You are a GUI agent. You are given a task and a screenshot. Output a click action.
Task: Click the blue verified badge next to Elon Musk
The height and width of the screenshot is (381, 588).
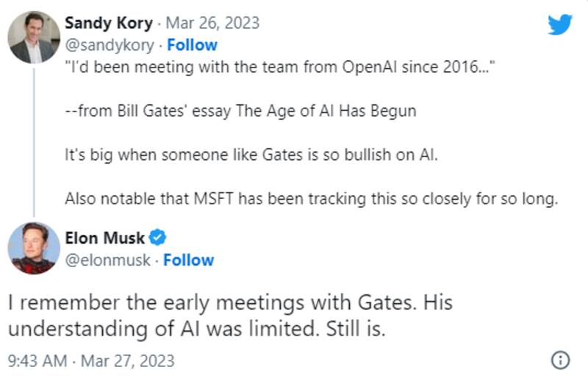coord(158,238)
